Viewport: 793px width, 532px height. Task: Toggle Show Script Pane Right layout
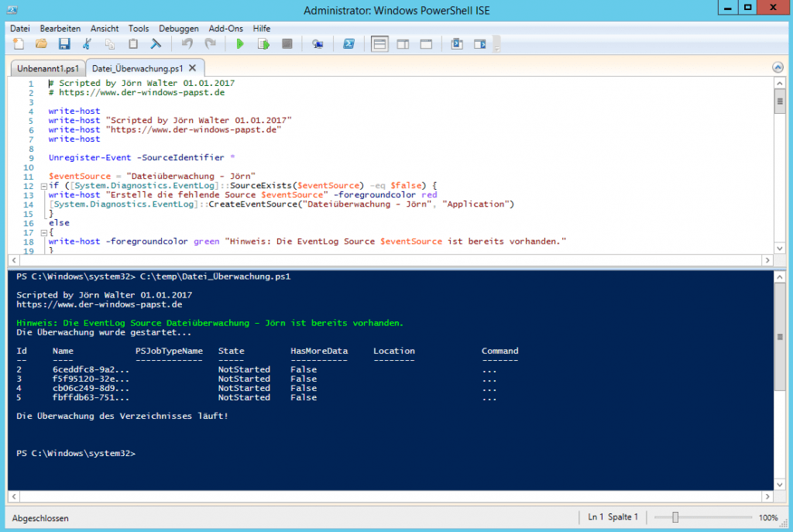tap(403, 44)
